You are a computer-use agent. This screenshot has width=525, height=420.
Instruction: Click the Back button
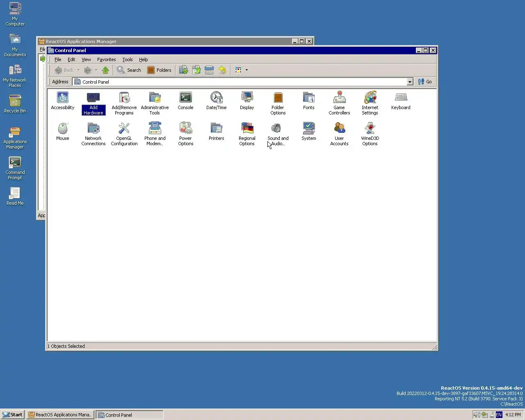64,70
